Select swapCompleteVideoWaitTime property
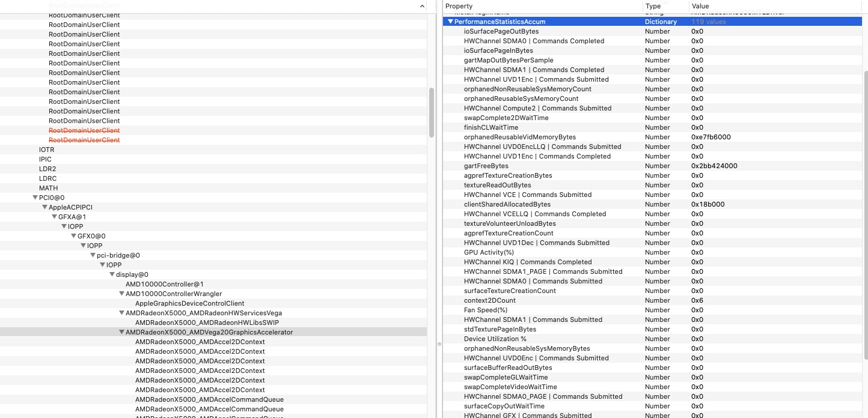 click(510, 387)
